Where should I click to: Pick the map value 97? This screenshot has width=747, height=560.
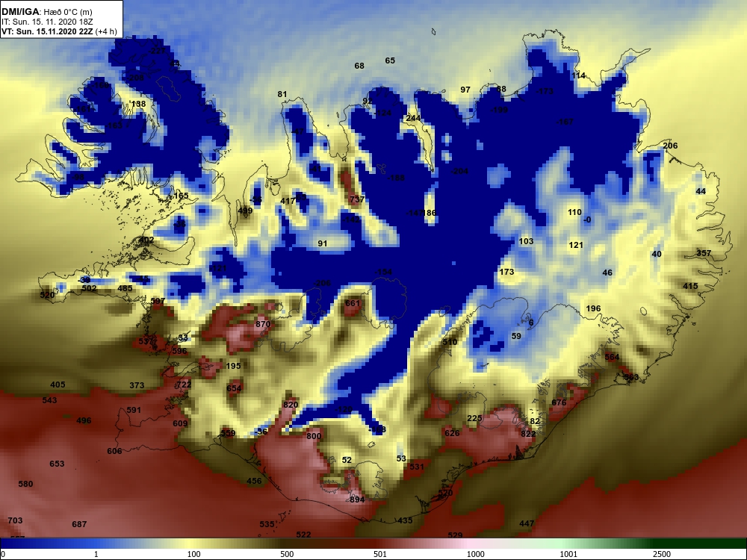click(465, 90)
